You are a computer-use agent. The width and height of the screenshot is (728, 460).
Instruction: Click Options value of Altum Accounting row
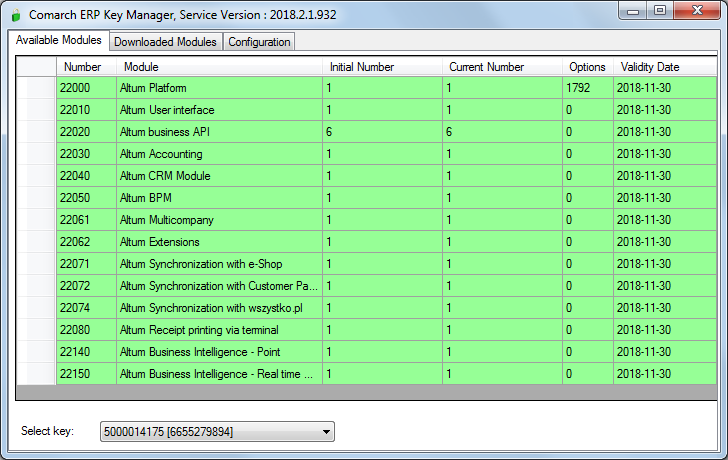(x=587, y=154)
